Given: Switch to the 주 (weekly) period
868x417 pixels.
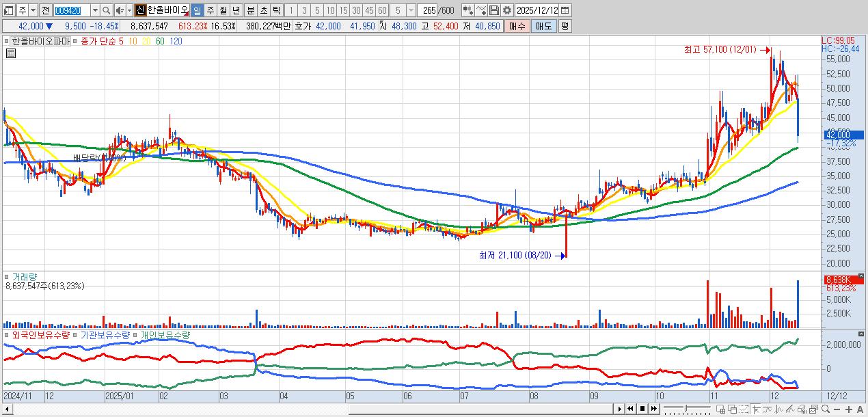Looking at the screenshot, I should [210, 10].
